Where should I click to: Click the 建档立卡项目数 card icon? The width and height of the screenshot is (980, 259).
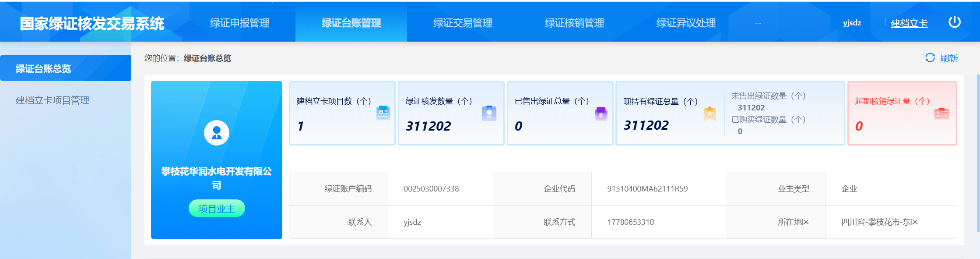click(383, 113)
